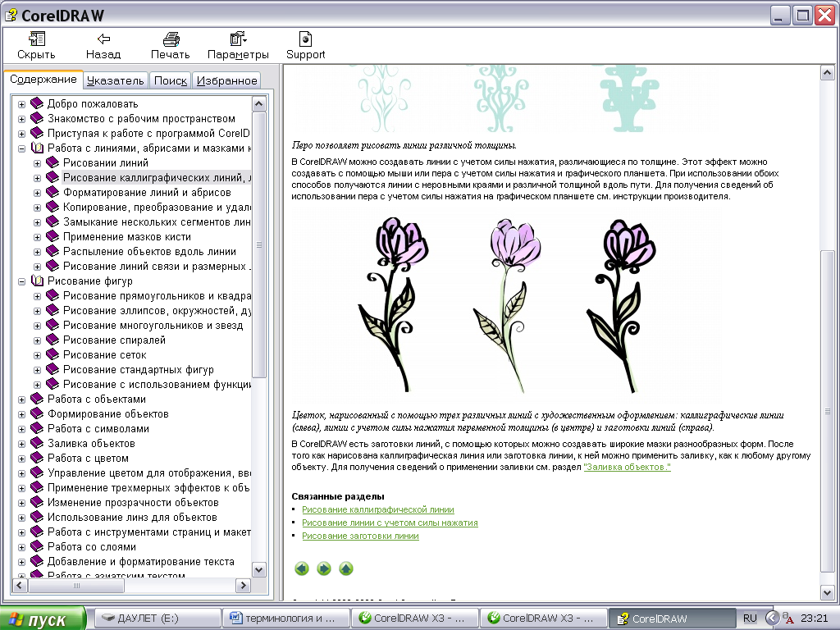Expand the Изменение прозрачности объектов node

tap(21, 503)
